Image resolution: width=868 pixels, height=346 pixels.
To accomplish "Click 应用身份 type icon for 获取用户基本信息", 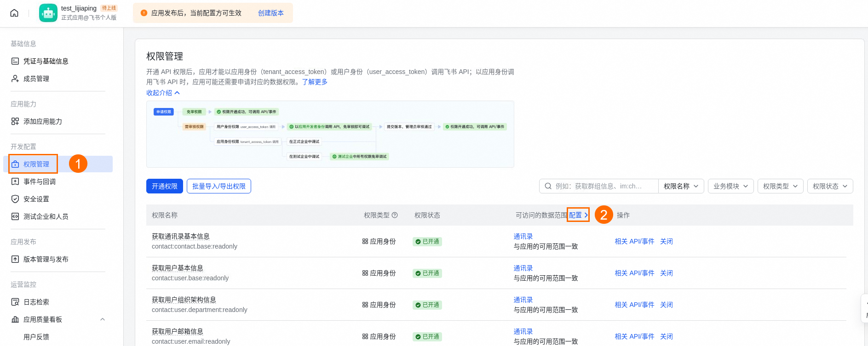I will click(365, 273).
